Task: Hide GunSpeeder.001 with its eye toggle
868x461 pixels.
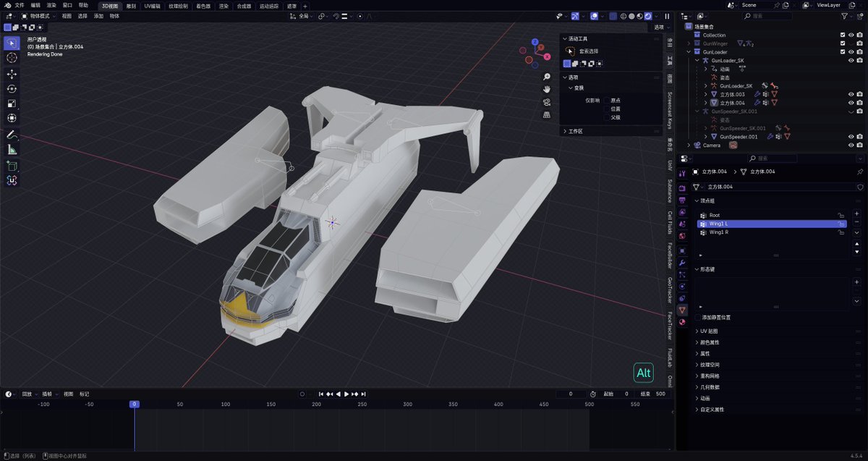Action: 851,136
